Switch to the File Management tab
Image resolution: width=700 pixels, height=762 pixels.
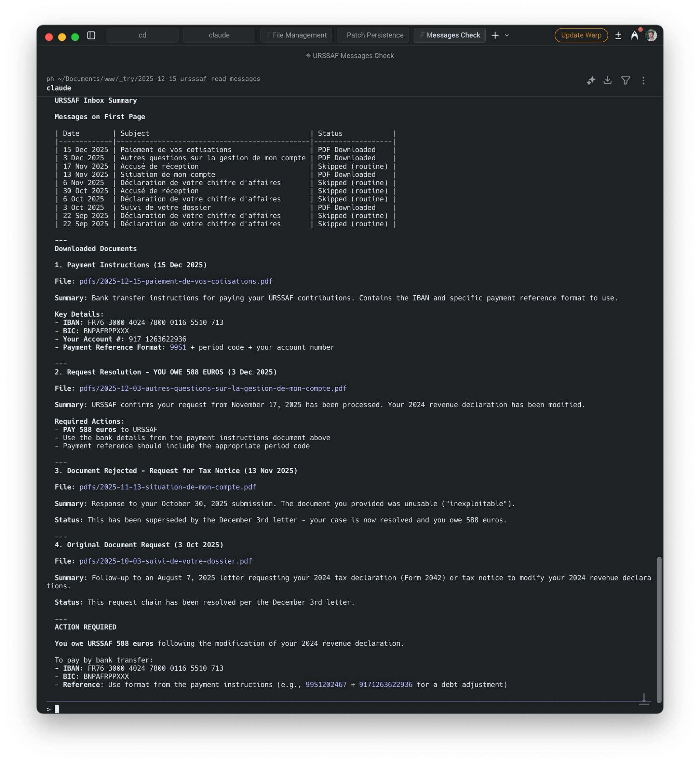point(296,35)
